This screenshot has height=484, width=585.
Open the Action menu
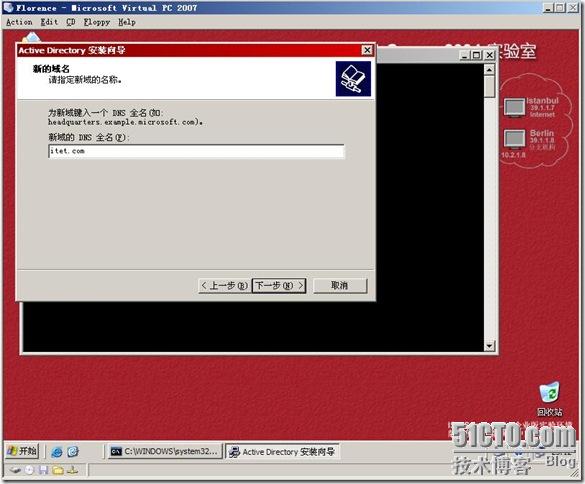(19, 22)
